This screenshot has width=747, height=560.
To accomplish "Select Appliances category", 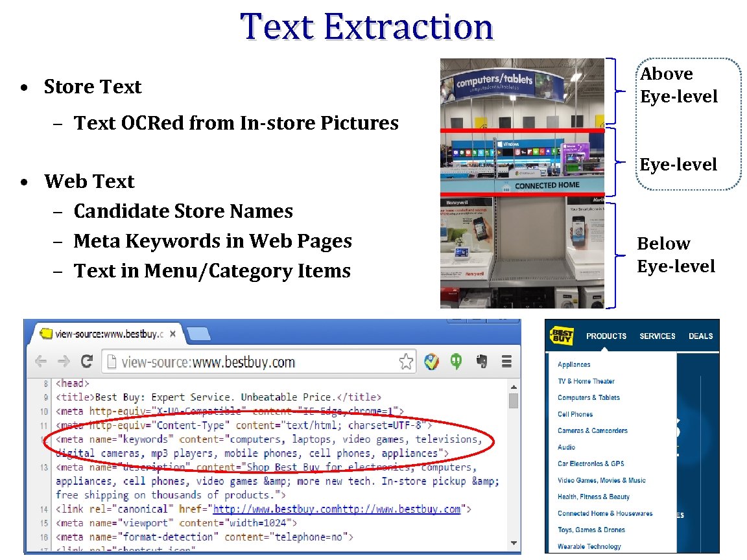I will [x=574, y=365].
